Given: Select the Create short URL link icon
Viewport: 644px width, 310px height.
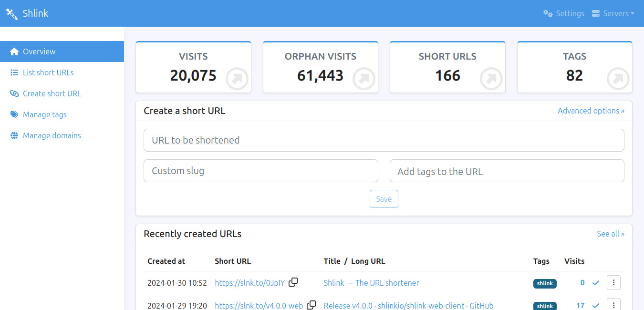Looking at the screenshot, I should [14, 93].
